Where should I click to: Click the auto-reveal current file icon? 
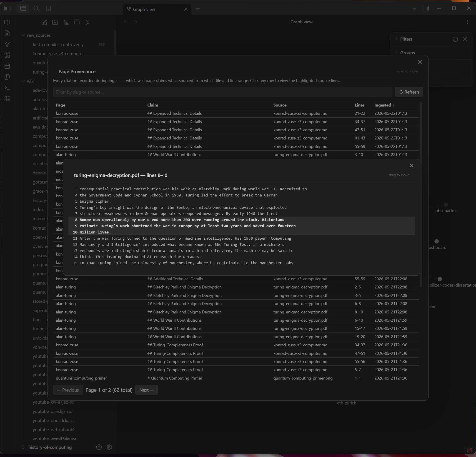77,22
